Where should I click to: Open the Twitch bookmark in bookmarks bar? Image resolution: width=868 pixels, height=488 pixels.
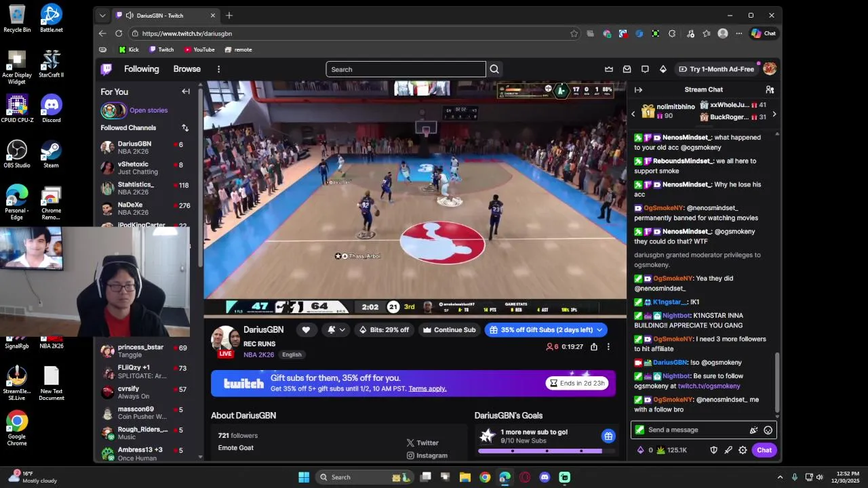tap(161, 49)
